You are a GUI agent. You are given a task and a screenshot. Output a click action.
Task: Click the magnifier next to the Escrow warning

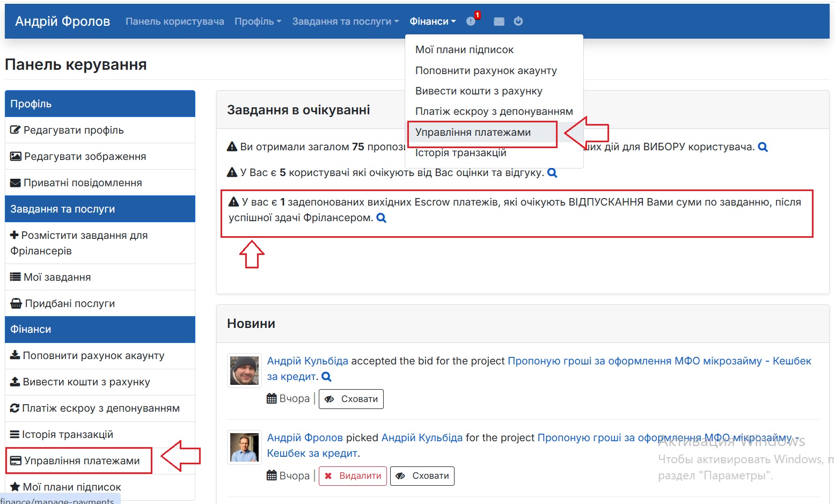pos(381,218)
